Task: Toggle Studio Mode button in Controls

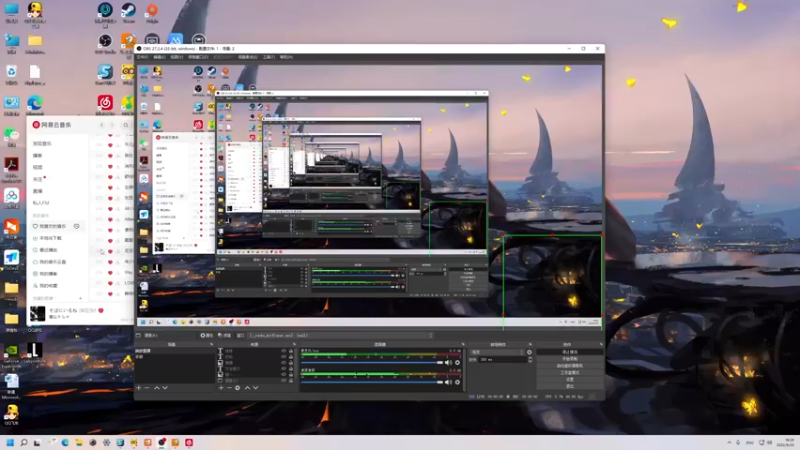Action: click(569, 372)
